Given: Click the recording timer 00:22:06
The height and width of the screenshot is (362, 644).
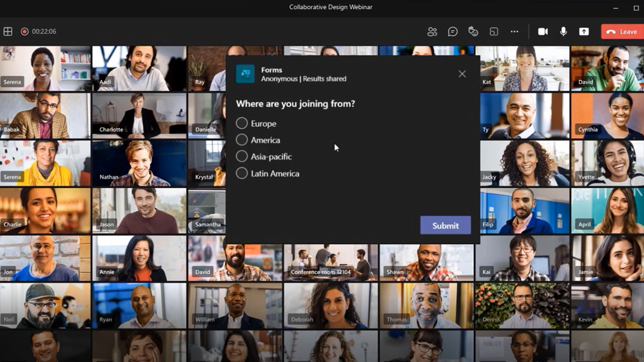Looking at the screenshot, I should click(44, 31).
